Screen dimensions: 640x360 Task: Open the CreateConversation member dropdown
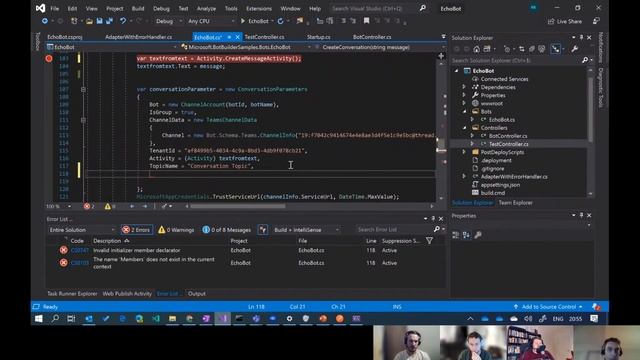(x=378, y=47)
